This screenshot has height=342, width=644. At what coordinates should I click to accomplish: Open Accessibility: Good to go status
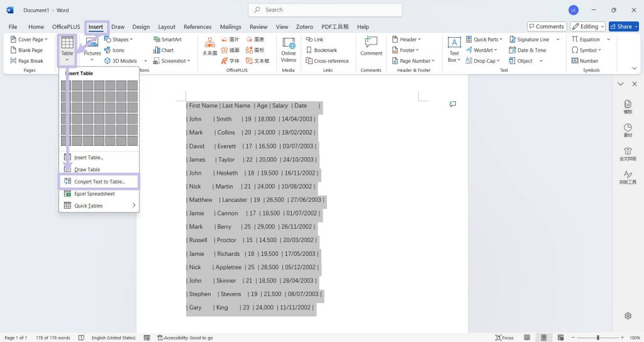185,338
